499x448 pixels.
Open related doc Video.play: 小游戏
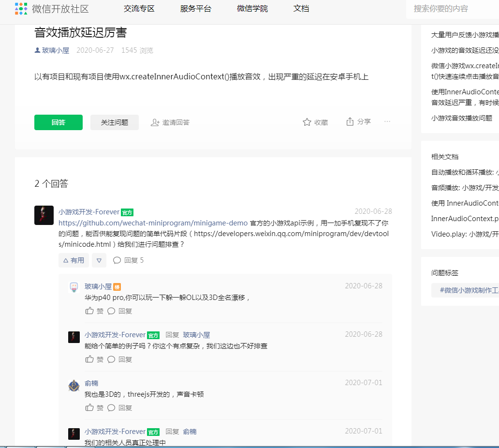(465, 234)
